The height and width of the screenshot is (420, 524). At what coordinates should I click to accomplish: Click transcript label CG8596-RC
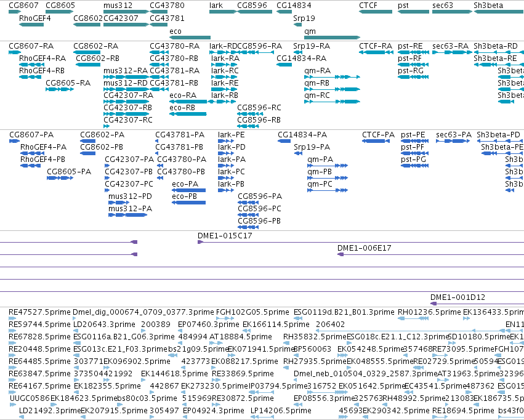pyautogui.click(x=259, y=108)
